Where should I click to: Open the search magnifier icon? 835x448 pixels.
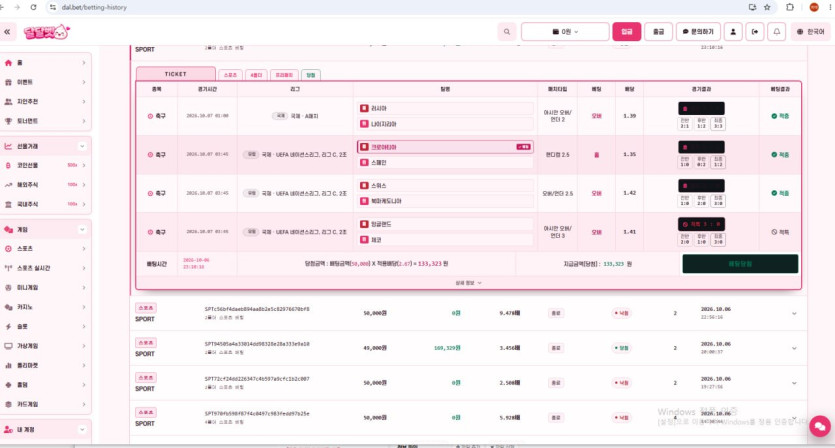[507, 32]
